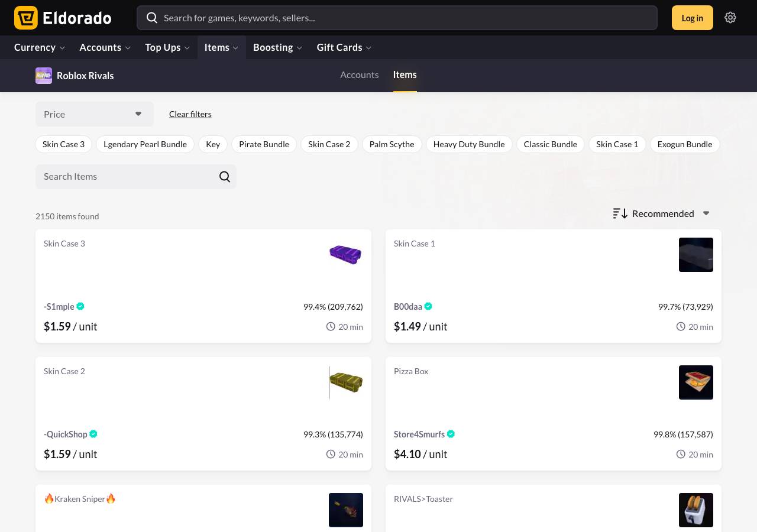Click verified badge next to -S1mple

[x=80, y=306]
